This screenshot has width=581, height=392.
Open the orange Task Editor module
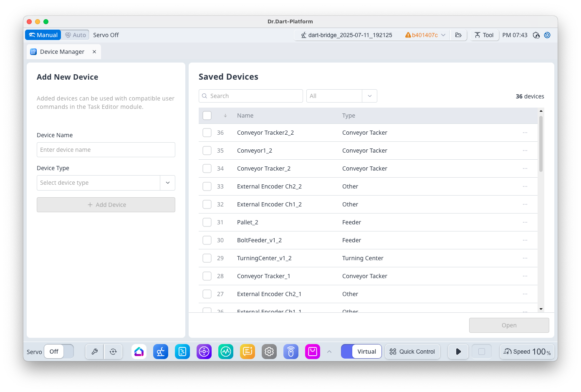tap(248, 352)
